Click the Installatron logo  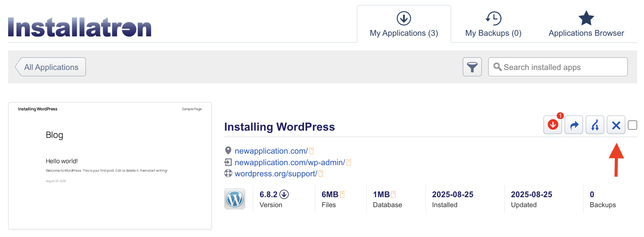tap(80, 27)
